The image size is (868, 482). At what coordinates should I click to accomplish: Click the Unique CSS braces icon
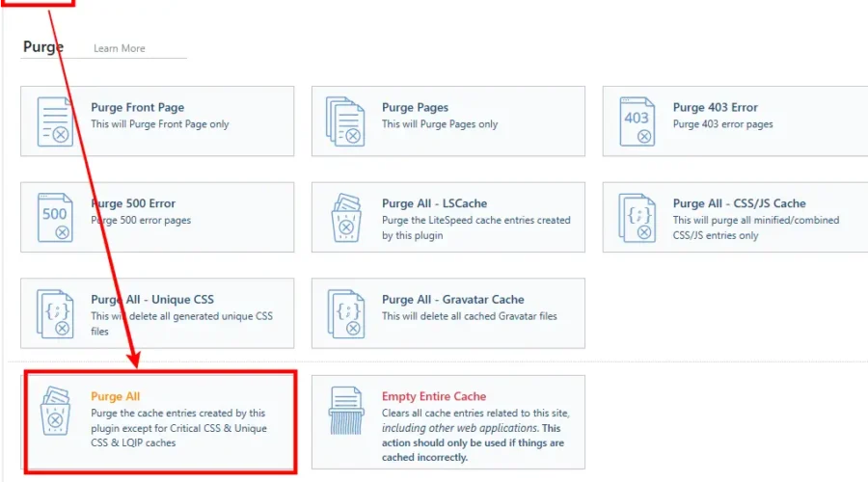pyautogui.click(x=55, y=313)
